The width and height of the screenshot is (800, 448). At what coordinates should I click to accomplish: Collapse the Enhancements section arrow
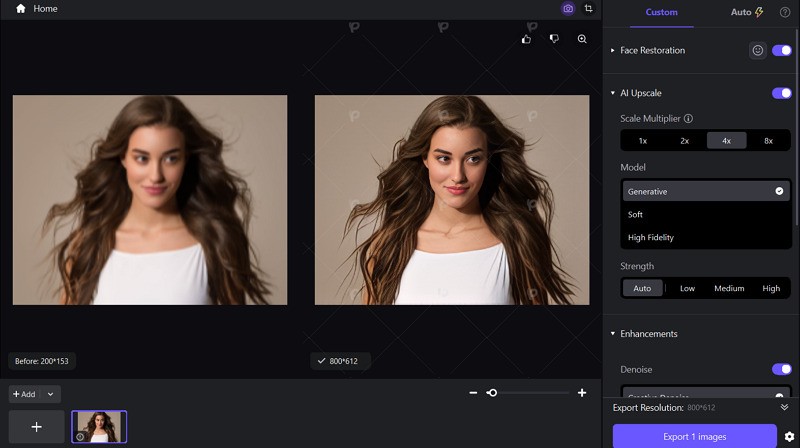(x=613, y=334)
